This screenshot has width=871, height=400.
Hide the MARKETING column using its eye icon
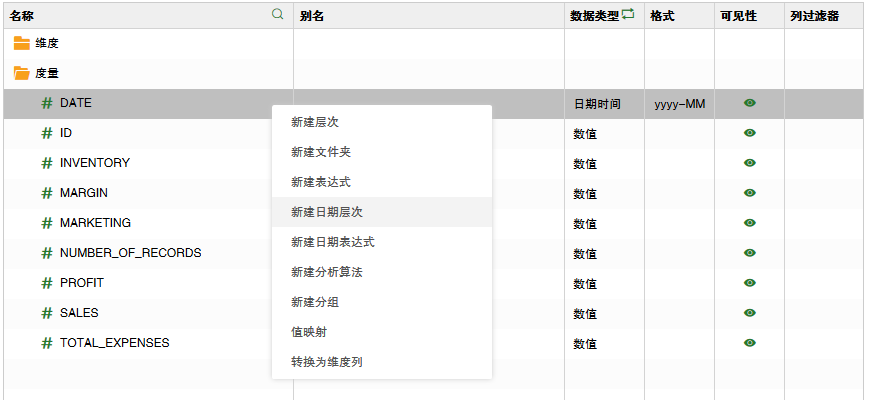click(x=749, y=223)
